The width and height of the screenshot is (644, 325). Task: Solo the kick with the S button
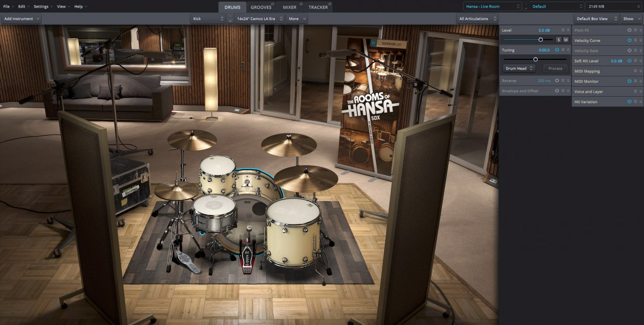tap(558, 40)
